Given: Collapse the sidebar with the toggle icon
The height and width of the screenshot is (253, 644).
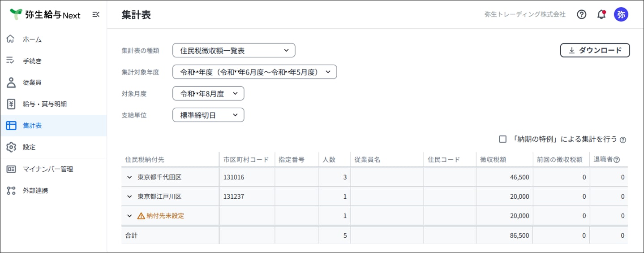Looking at the screenshot, I should pyautogui.click(x=96, y=15).
